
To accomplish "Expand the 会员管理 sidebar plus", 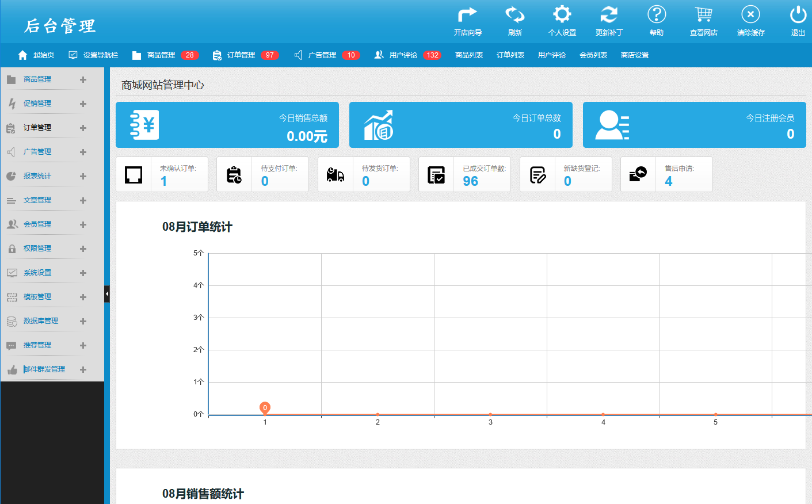I will pyautogui.click(x=83, y=224).
